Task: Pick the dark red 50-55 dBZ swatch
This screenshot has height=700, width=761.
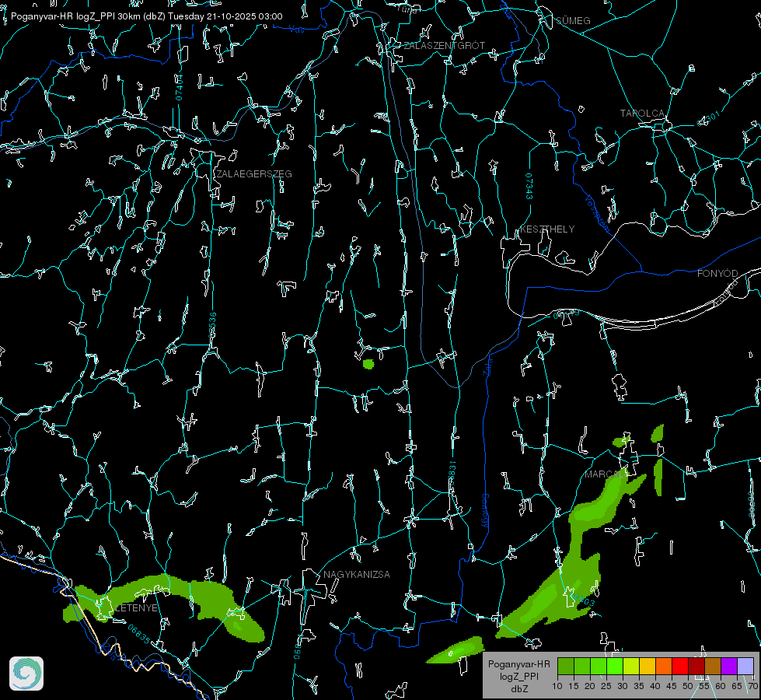Action: [696, 667]
